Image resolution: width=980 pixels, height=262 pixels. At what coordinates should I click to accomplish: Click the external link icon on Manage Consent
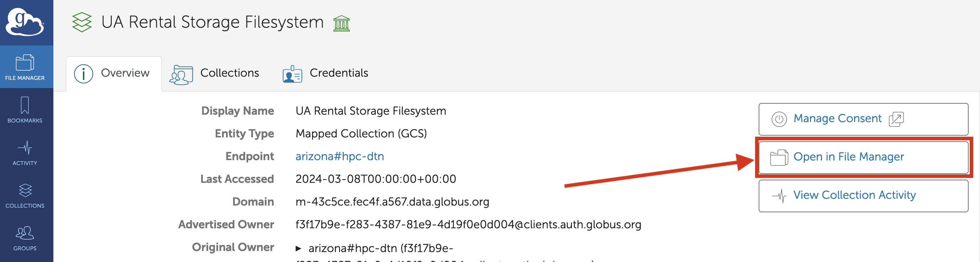point(896,119)
